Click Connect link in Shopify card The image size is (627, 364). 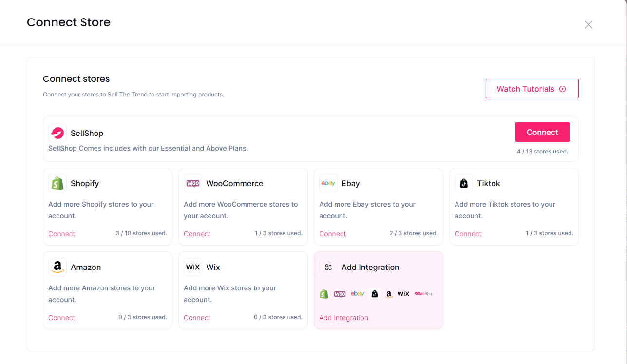[62, 234]
